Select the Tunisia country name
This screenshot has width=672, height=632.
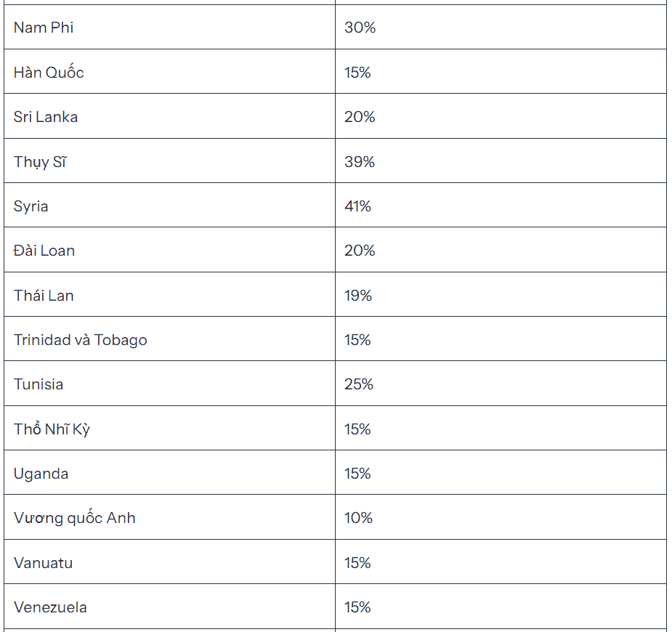pyautogui.click(x=39, y=384)
